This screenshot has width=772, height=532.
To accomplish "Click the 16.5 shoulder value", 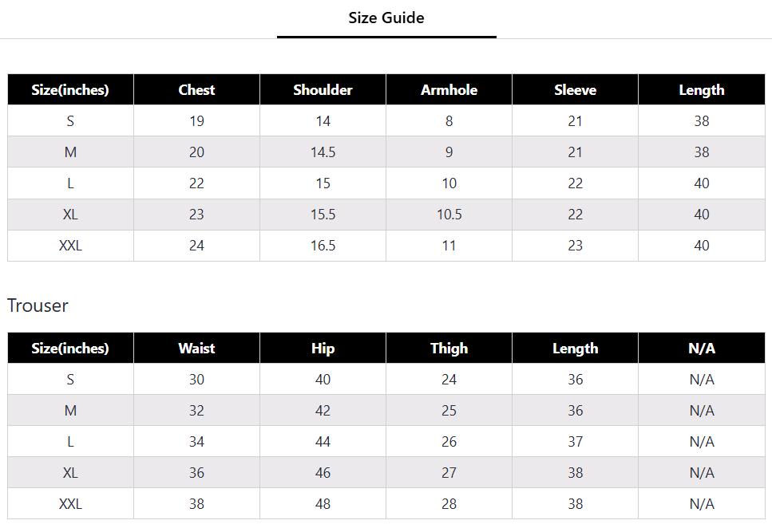I will [x=323, y=246].
